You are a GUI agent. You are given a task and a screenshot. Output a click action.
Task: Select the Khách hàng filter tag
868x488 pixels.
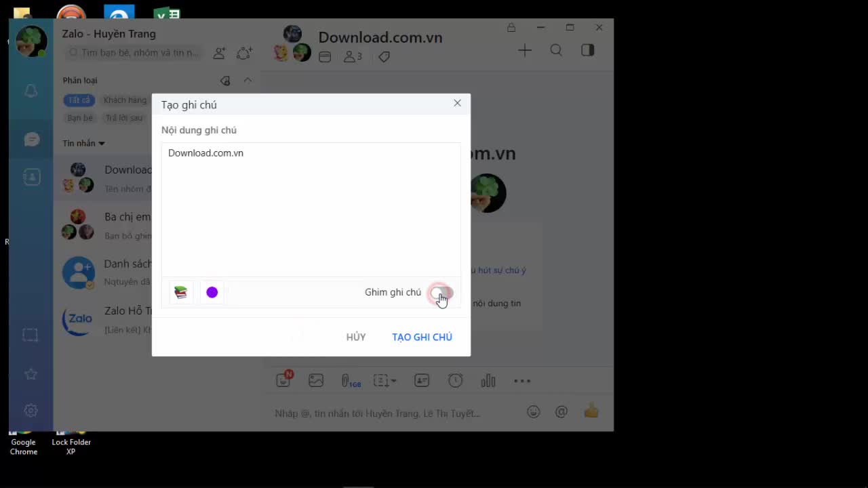pos(125,100)
